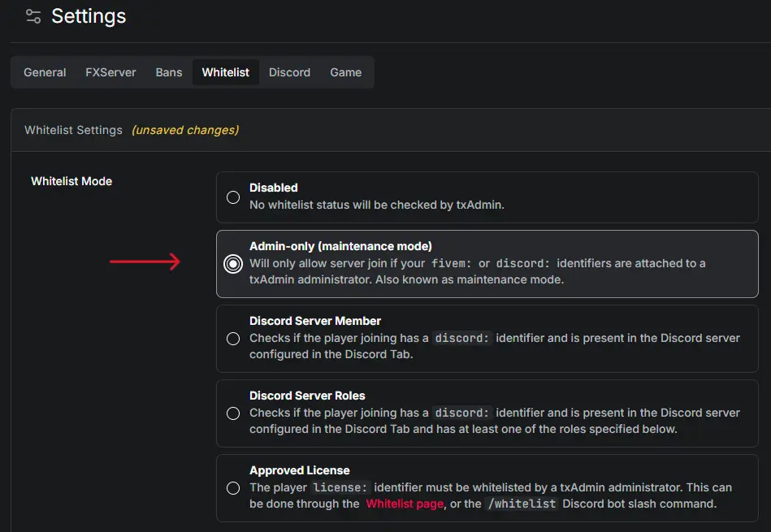Enable the Discord Server Roles radio
This screenshot has width=771, height=532.
tap(233, 413)
